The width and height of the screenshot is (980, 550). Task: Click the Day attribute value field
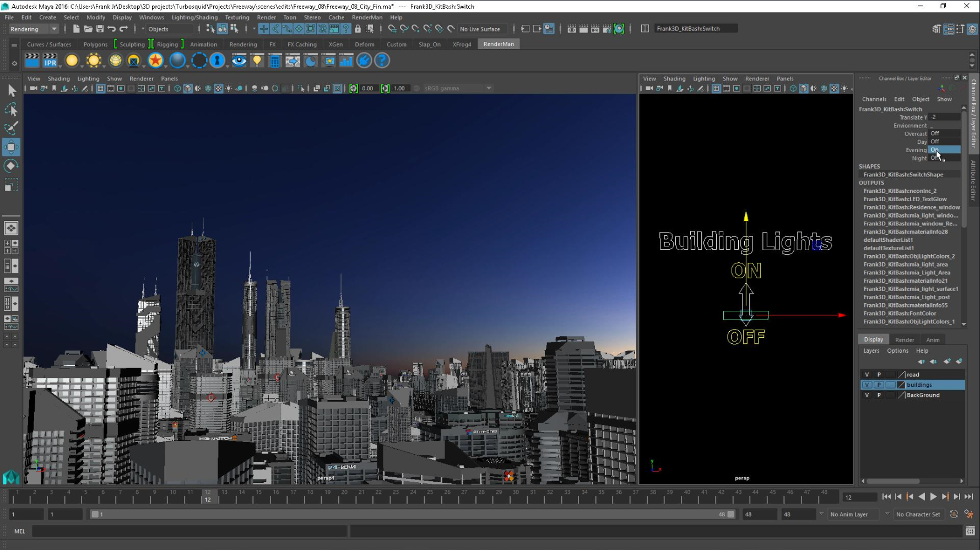point(944,142)
